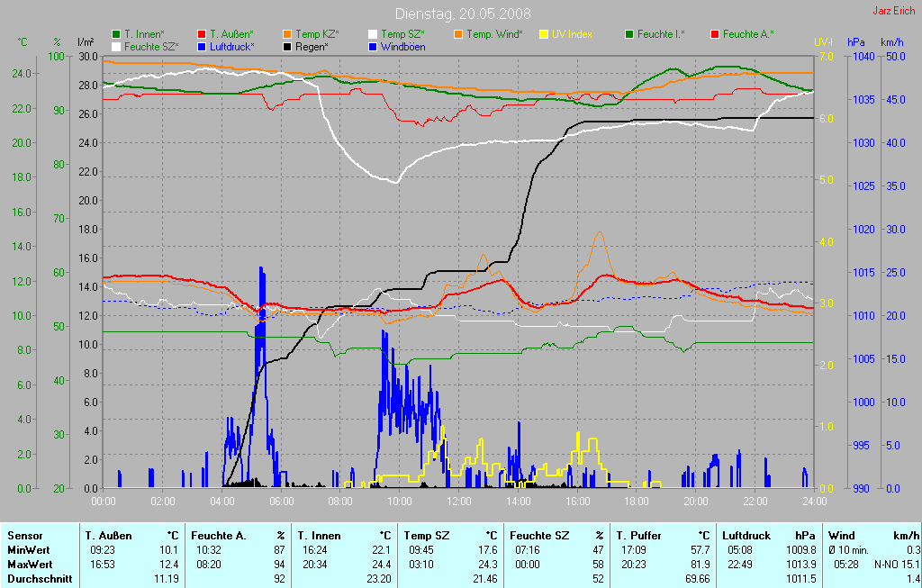Click the Temp SZ average value 21.46

(x=484, y=579)
